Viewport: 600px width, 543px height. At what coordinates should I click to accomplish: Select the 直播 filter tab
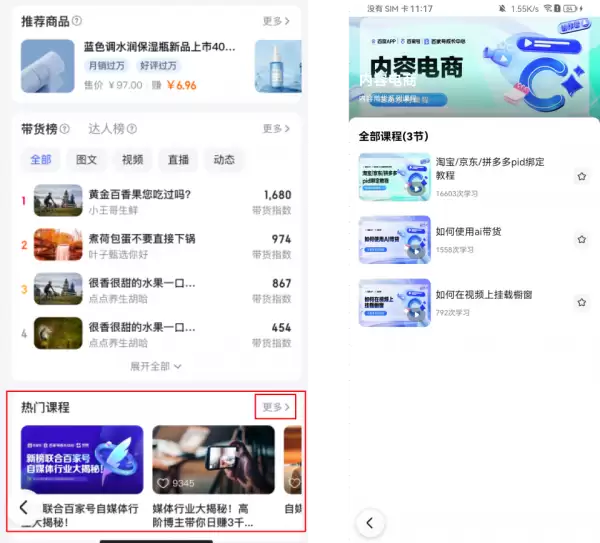coord(178,159)
